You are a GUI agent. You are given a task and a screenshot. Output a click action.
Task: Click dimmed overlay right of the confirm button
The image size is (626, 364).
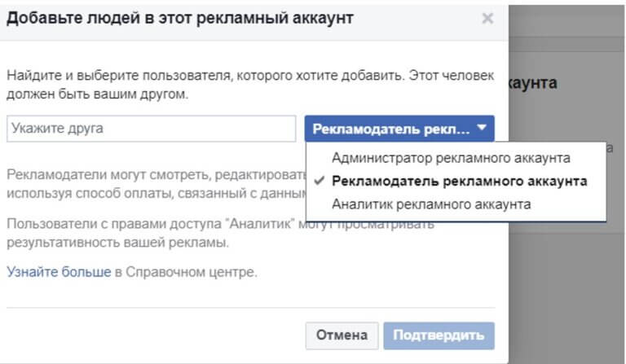pyautogui.click(x=562, y=335)
